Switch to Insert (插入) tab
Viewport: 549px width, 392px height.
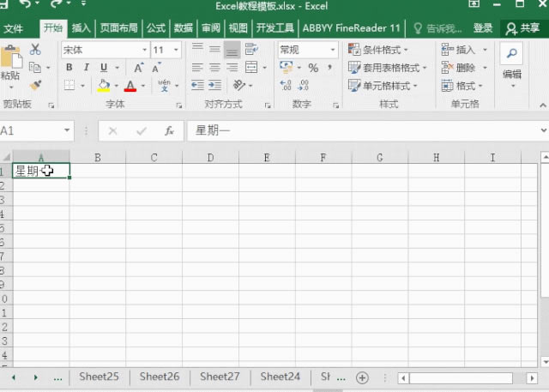point(81,28)
